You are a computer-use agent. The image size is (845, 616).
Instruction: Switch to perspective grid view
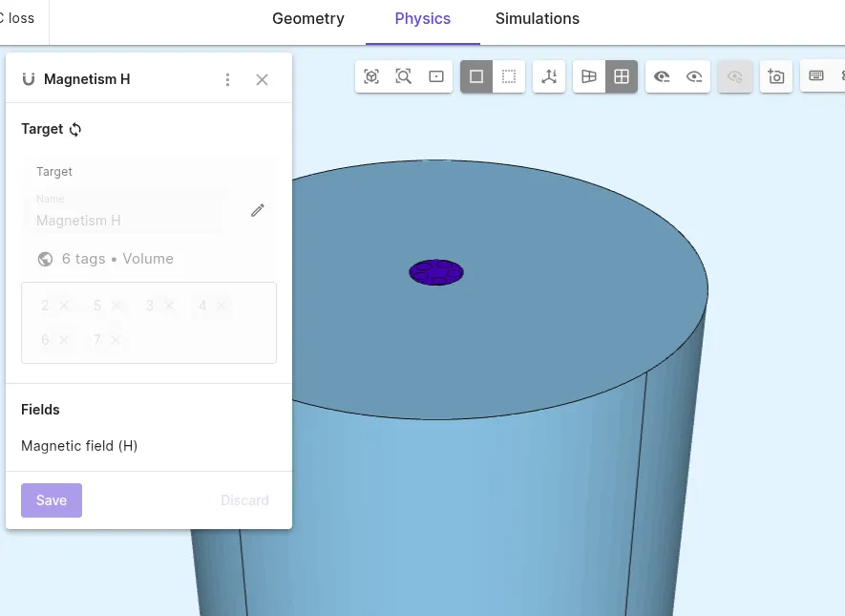pos(589,76)
